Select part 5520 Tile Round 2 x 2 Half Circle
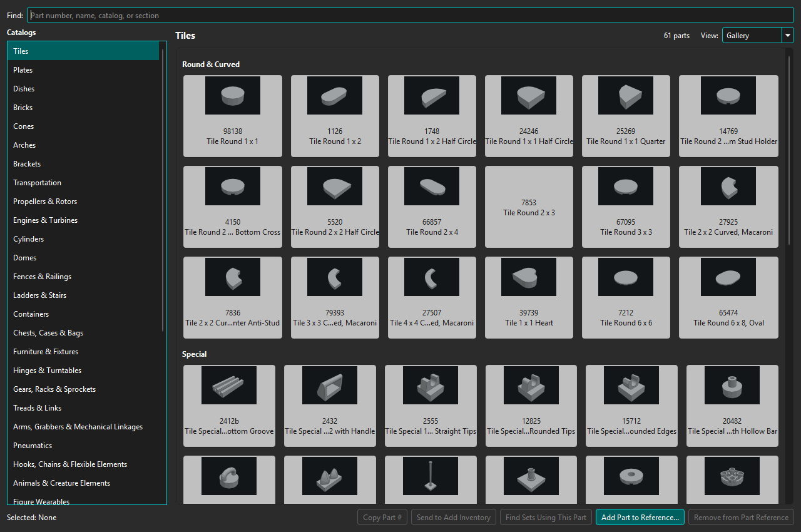 pos(335,207)
